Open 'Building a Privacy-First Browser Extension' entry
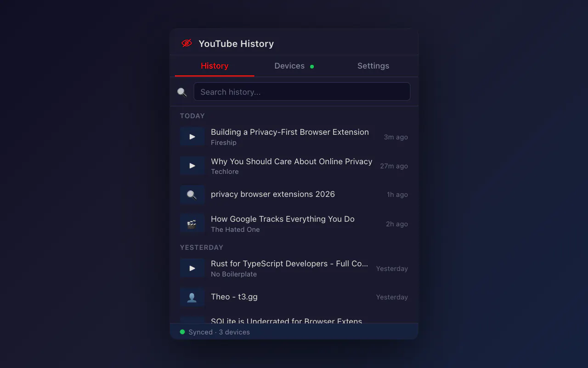The image size is (588, 368). (294, 137)
